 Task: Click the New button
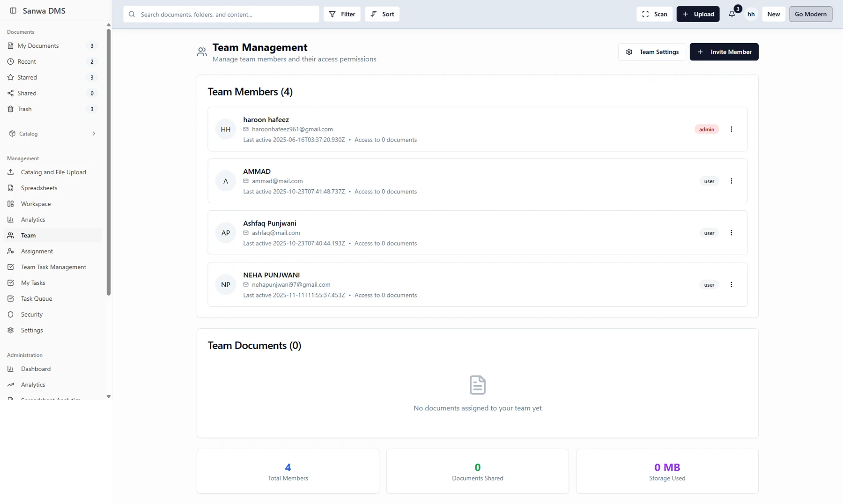click(773, 14)
